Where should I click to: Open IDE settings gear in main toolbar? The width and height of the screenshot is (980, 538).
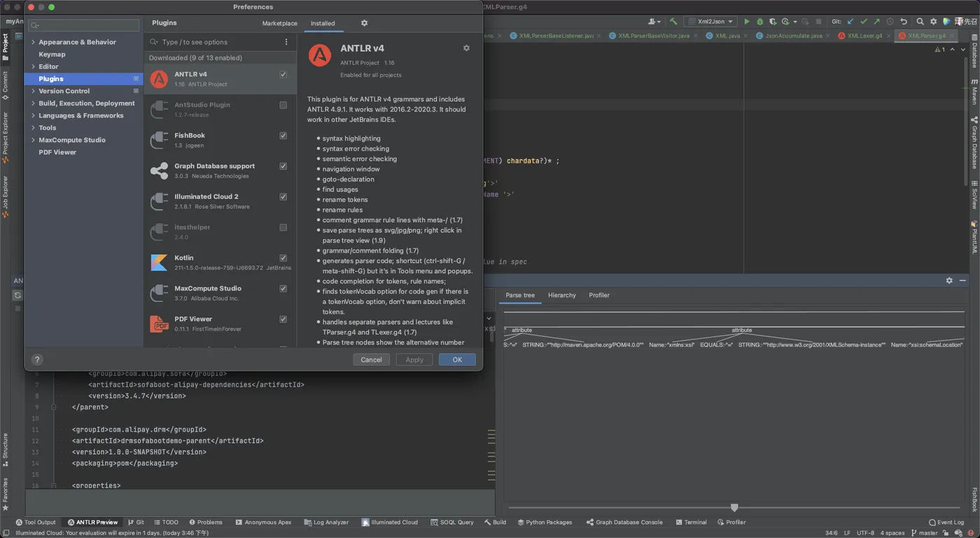point(933,22)
